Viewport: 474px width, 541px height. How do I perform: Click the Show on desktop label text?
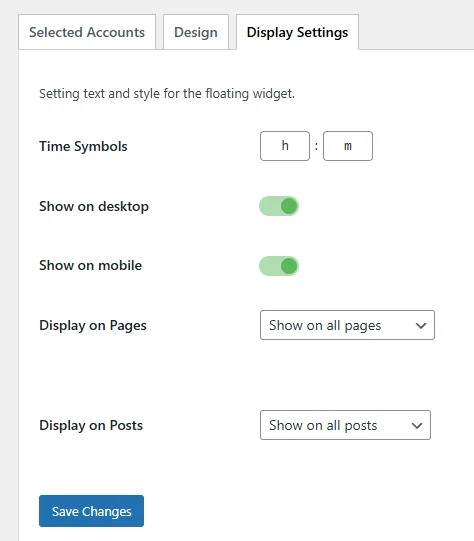pos(94,206)
